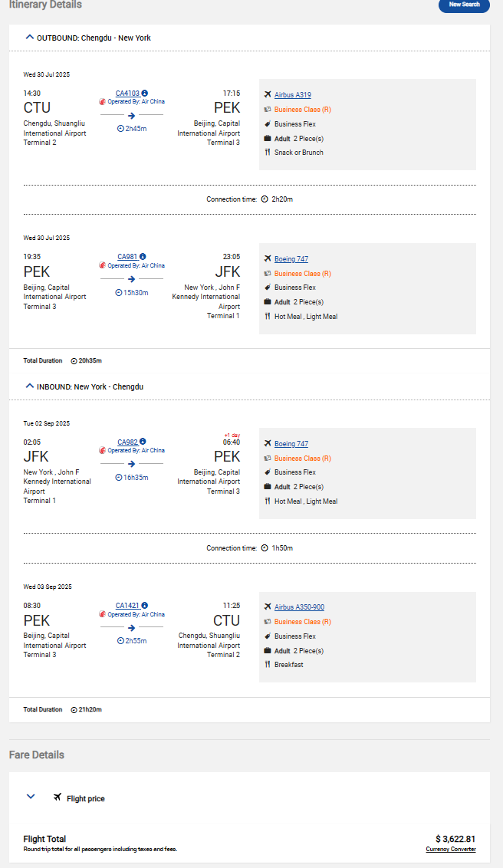The image size is (503, 868).
Task: Click the $3,622.81 flight total amount
Action: coord(455,839)
